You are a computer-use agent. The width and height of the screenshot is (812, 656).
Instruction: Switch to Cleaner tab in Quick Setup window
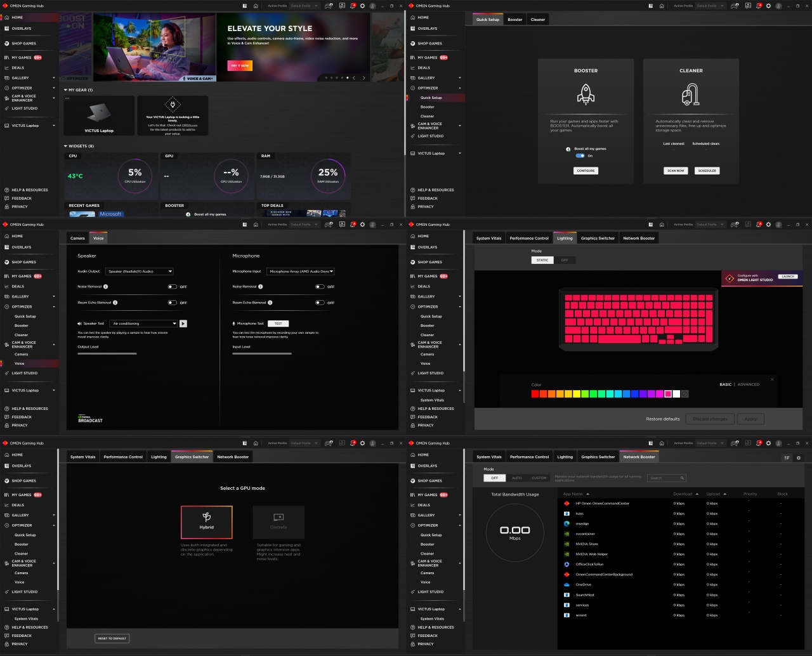(538, 20)
